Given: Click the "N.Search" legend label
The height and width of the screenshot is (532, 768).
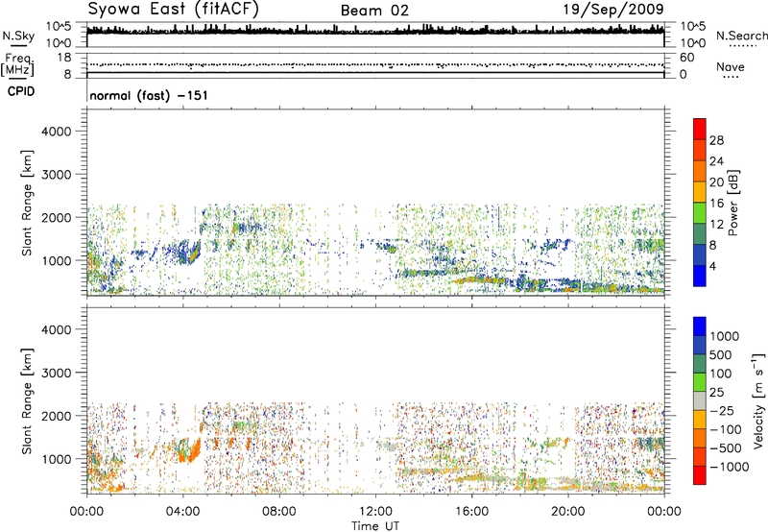Looking at the screenshot, I should [741, 36].
